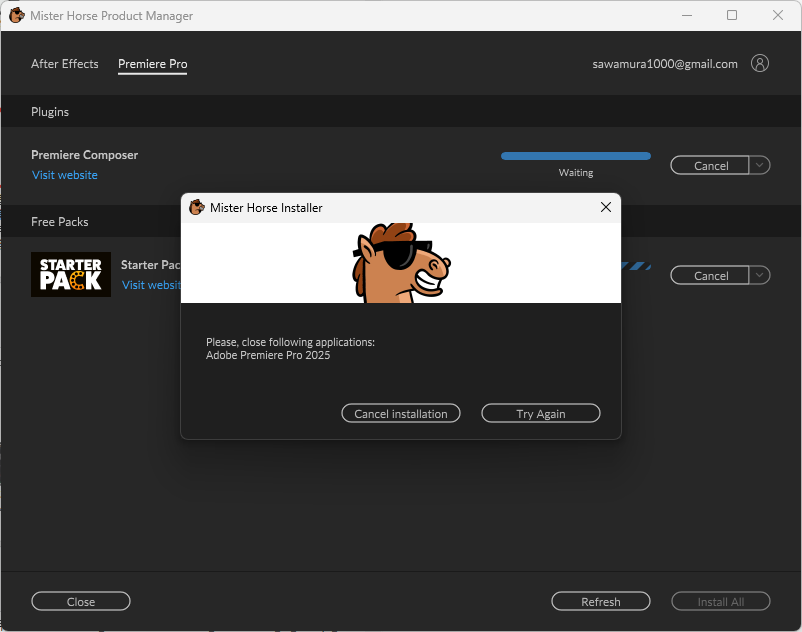Expand dropdown arrow beside Starter Pack Cancel
802x632 pixels.
point(760,275)
